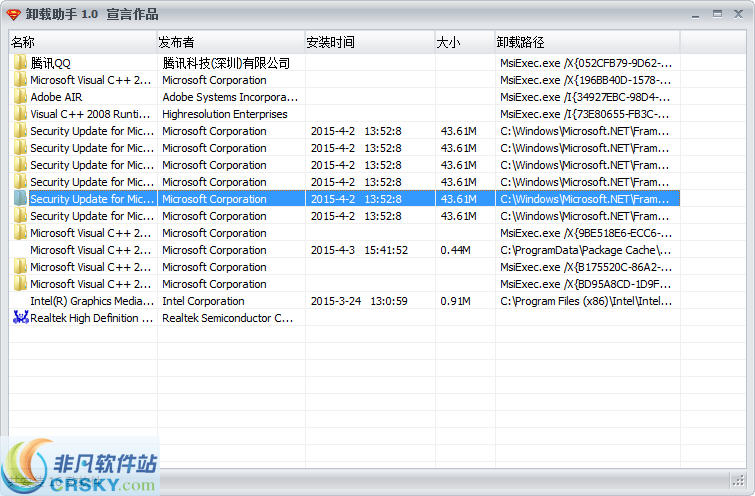The width and height of the screenshot is (755, 496).
Task: Click the highlighted Security Update row icon
Action: click(x=20, y=199)
